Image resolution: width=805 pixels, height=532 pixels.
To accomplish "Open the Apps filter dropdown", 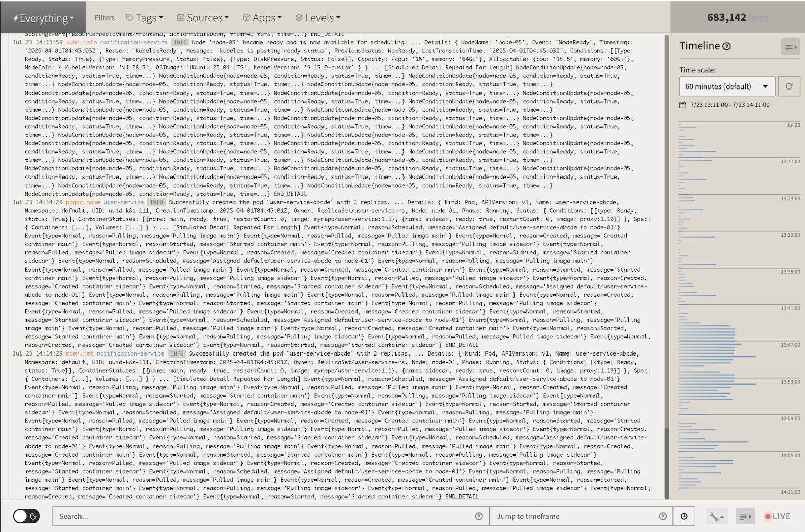I will point(262,18).
